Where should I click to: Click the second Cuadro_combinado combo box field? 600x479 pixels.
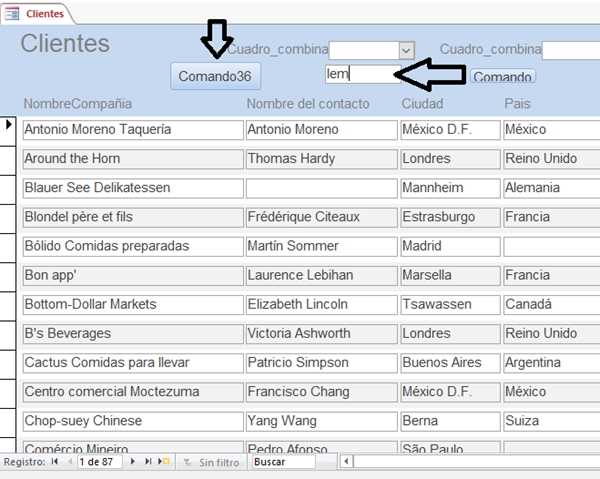tap(570, 50)
